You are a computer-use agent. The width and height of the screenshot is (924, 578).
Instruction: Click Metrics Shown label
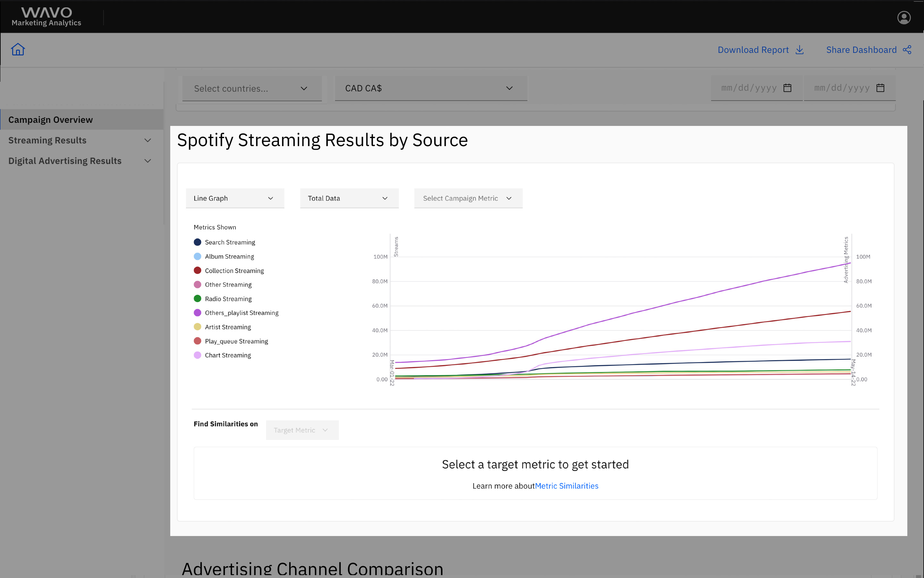215,227
